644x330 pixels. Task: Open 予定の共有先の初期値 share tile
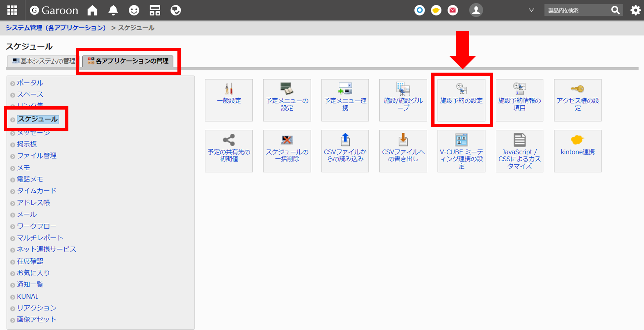pyautogui.click(x=229, y=151)
